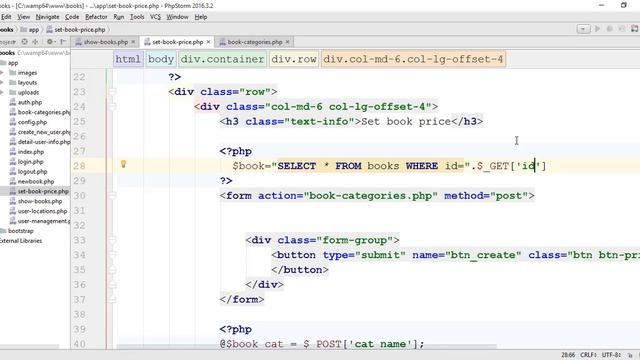Open the run configuration dropdown
Image resolution: width=640 pixels, height=360 pixels.
(x=583, y=29)
